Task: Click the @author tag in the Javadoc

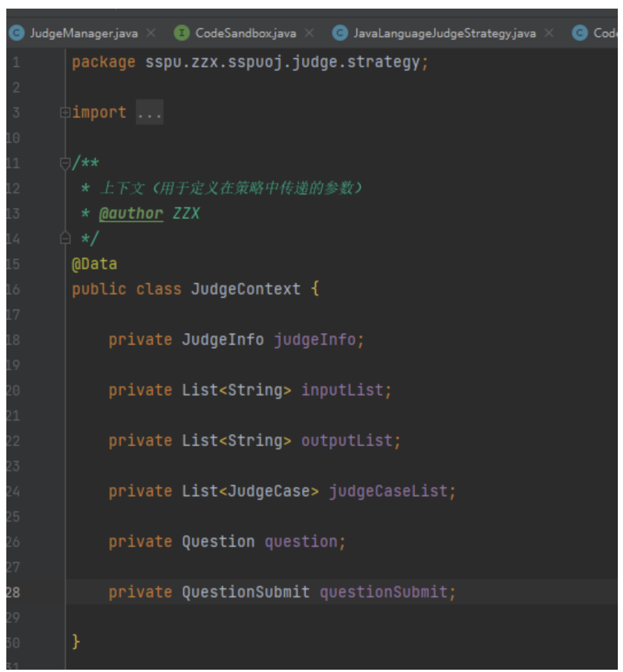Action: [131, 213]
